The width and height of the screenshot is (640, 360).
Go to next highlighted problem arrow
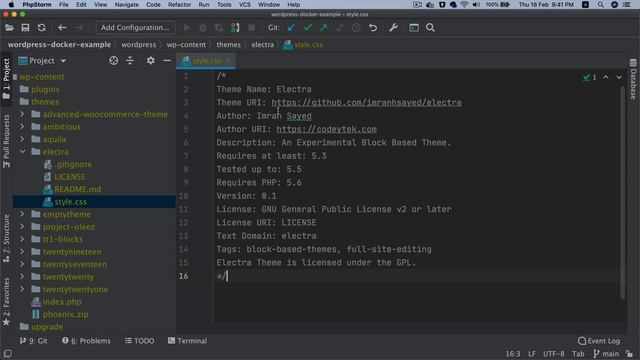click(x=619, y=77)
